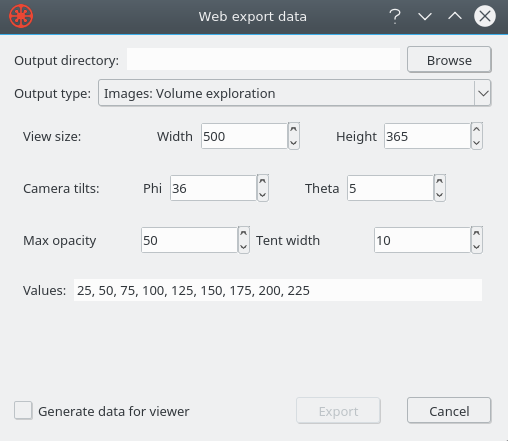Enable Generate data for viewer checkbox
This screenshot has width=508, height=441.
tap(23, 410)
